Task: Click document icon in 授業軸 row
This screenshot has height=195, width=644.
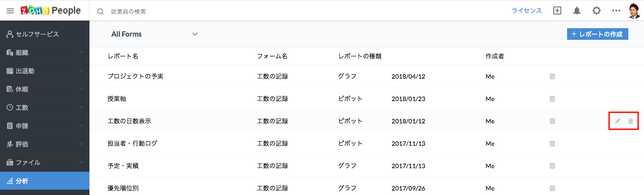Action: coord(552,99)
